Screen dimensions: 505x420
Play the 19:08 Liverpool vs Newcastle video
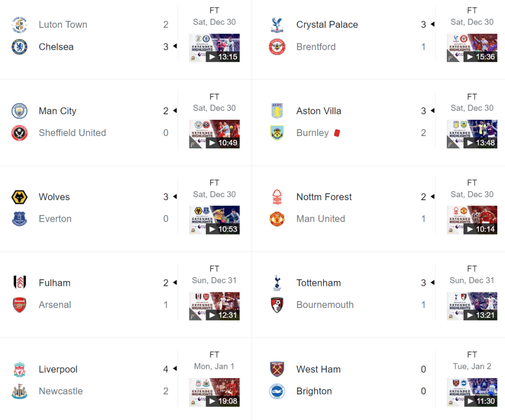[215, 392]
